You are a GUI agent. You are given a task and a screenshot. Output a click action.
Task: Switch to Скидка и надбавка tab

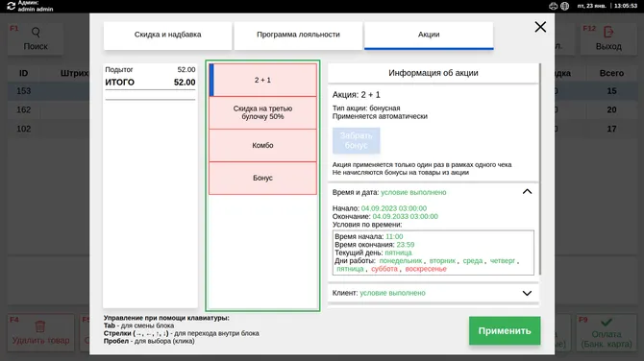(x=167, y=36)
